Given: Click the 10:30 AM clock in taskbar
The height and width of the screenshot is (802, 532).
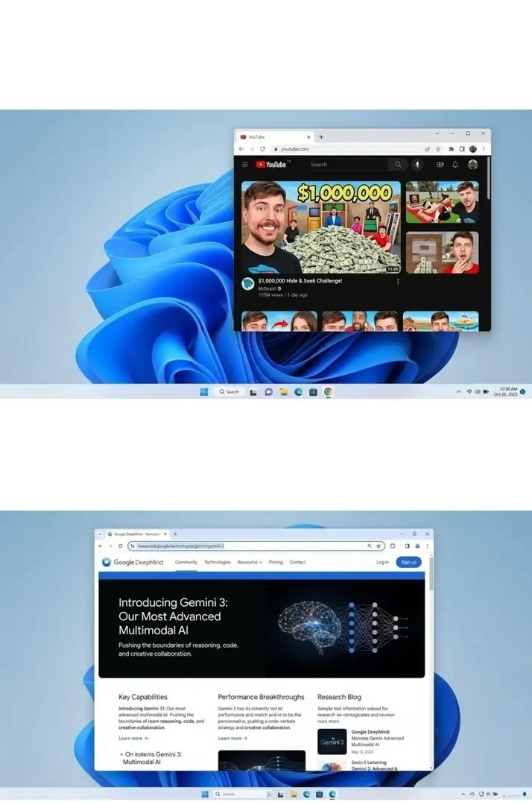Looking at the screenshot, I should (x=505, y=392).
